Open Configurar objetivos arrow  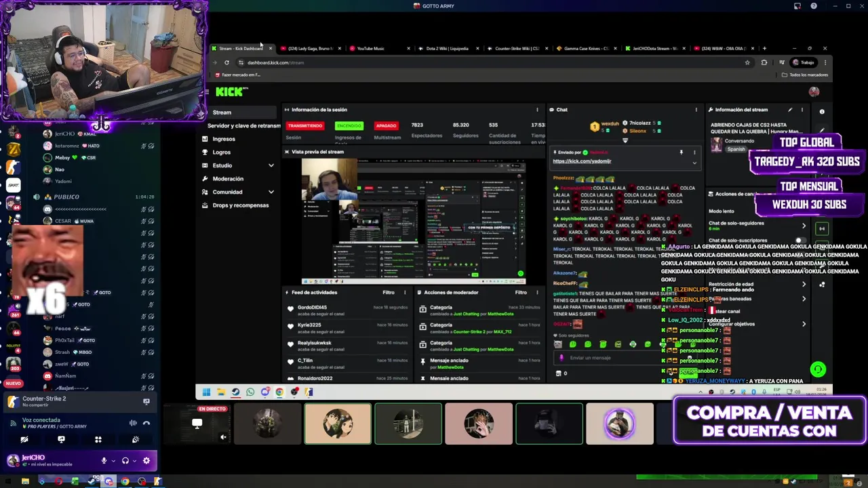pos(804,324)
